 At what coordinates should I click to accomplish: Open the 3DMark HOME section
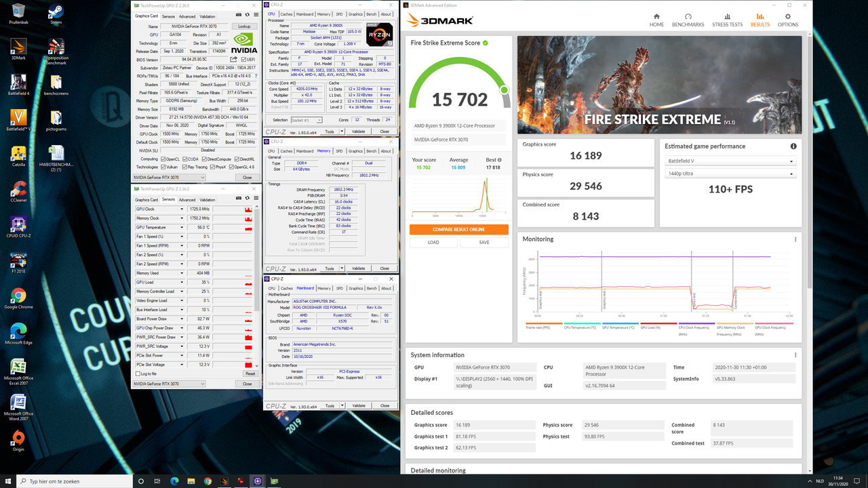pos(656,20)
